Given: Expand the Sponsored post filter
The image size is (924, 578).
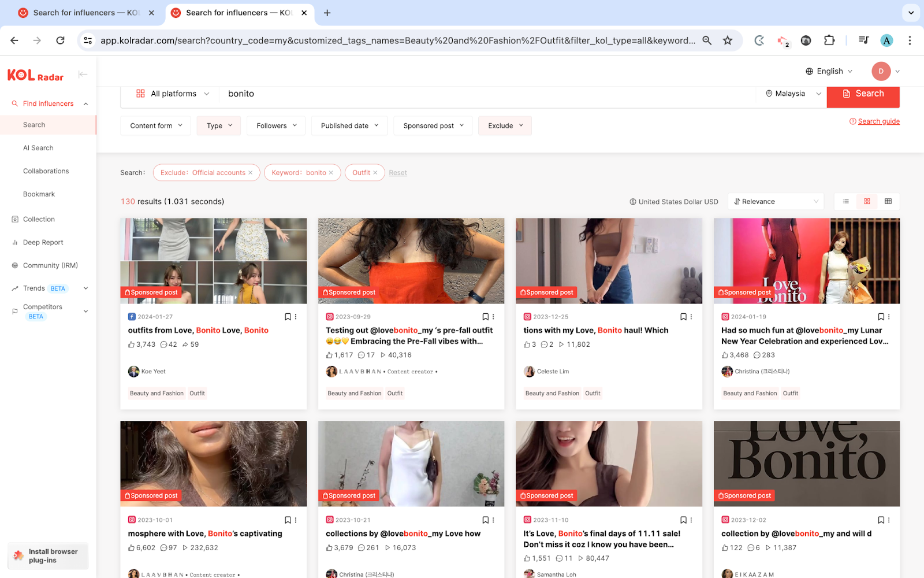Looking at the screenshot, I should coord(433,125).
